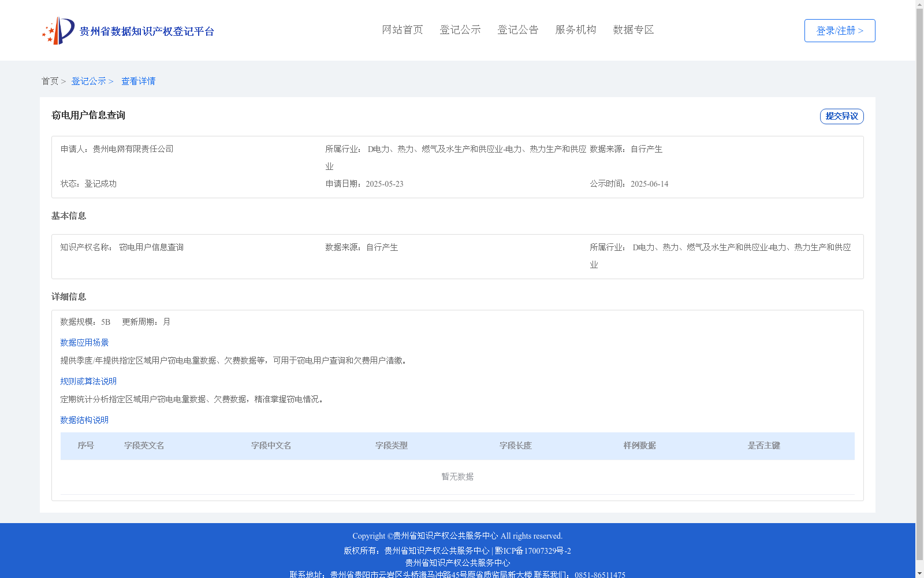Viewport: 924px width, 578px height.
Task: Click the page vertical scrollbar thumb
Action: pos(919,284)
